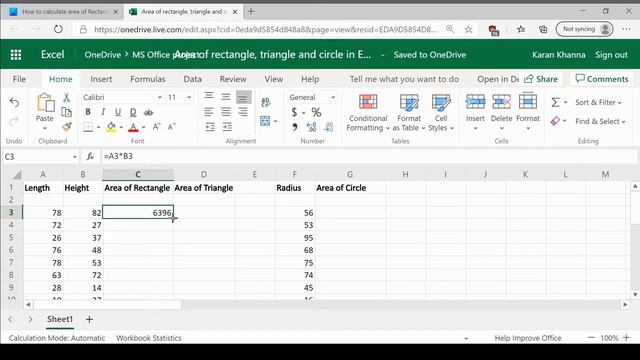
Task: Click Decrease Font Size icon
Action: (x=171, y=127)
